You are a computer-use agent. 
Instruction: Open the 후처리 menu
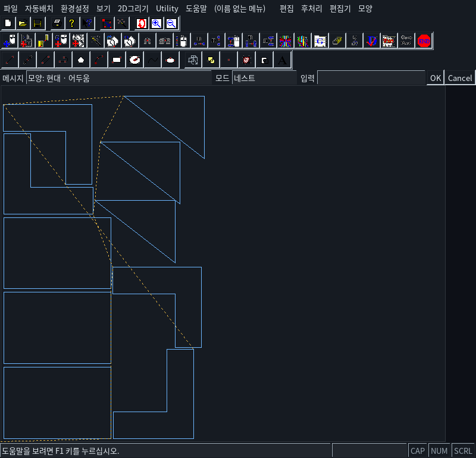click(311, 8)
